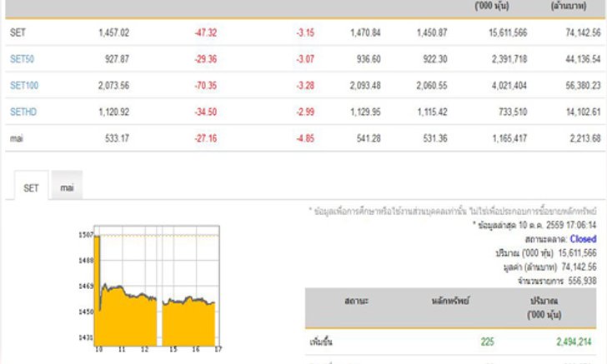Select SET50 volume 2,391,718
This screenshot has height=364, width=607.
pyautogui.click(x=509, y=59)
